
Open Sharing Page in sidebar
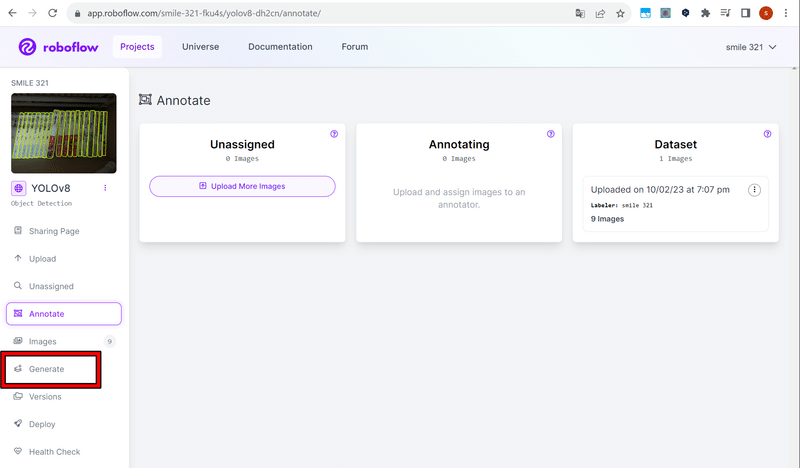pyautogui.click(x=64, y=231)
